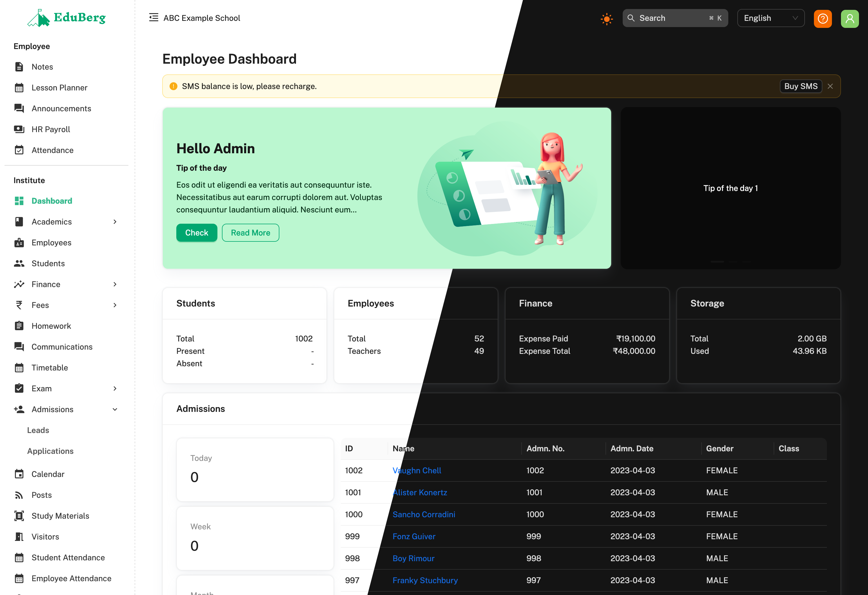Click the Exam checklist icon
Screen dimensions: 868x595
point(19,389)
